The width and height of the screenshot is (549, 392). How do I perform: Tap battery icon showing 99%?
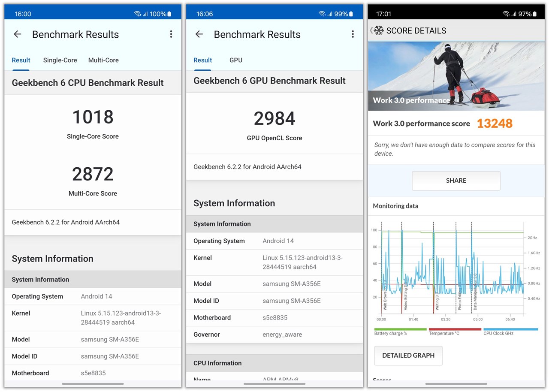tap(351, 14)
